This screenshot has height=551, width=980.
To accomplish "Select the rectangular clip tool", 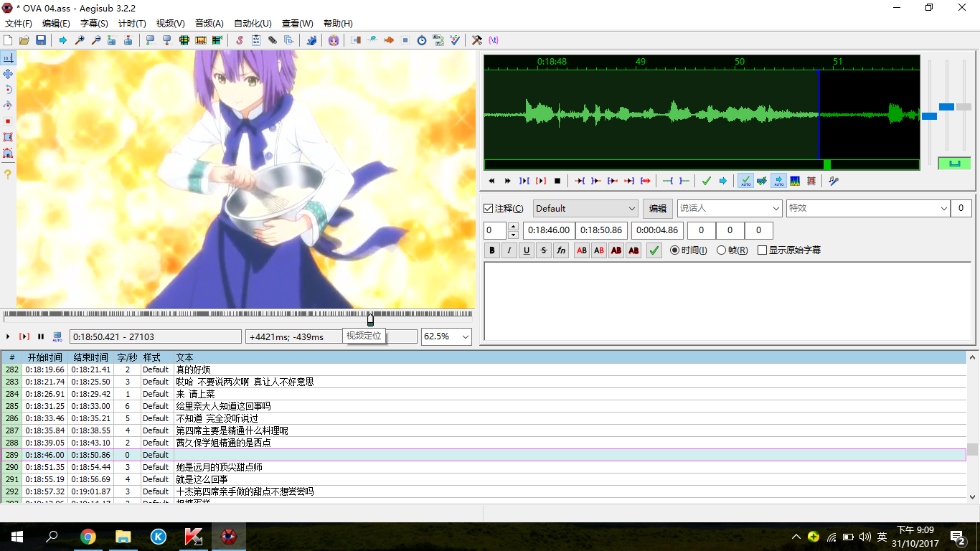I will pyautogui.click(x=8, y=137).
